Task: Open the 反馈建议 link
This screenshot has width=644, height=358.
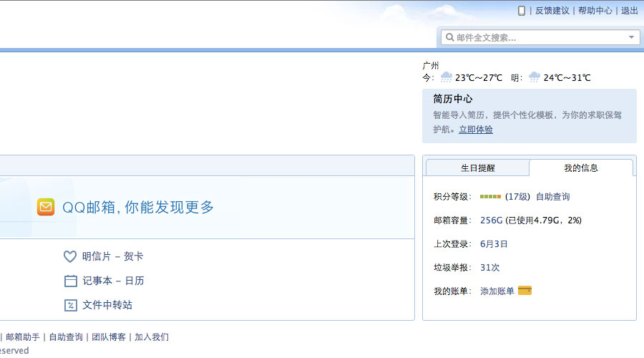Action: pyautogui.click(x=552, y=11)
